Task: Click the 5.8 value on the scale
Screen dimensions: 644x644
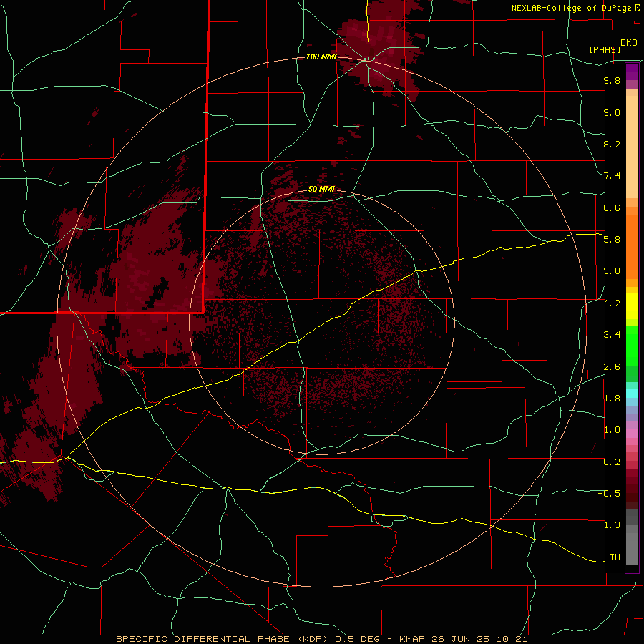Action: click(x=612, y=240)
